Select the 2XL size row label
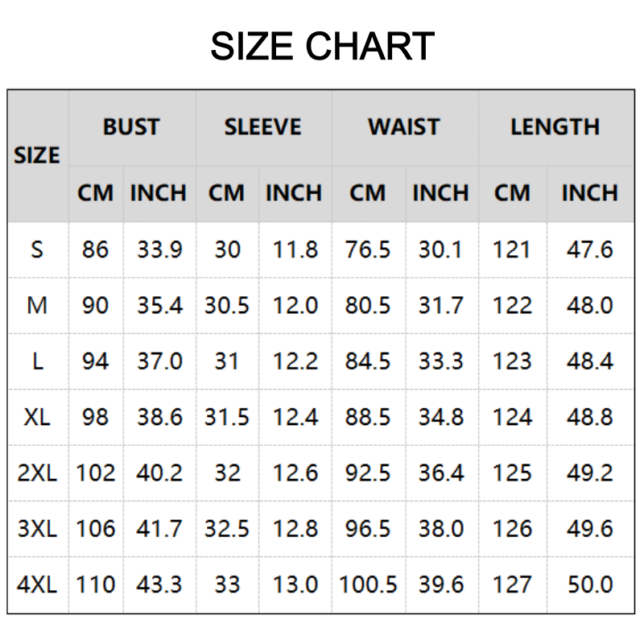The width and height of the screenshot is (644, 644). (37, 473)
